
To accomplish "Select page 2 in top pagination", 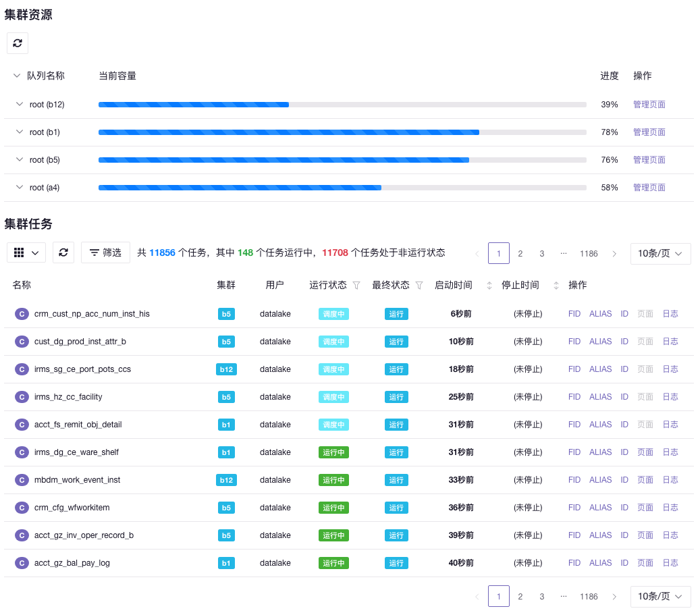I will tap(520, 254).
